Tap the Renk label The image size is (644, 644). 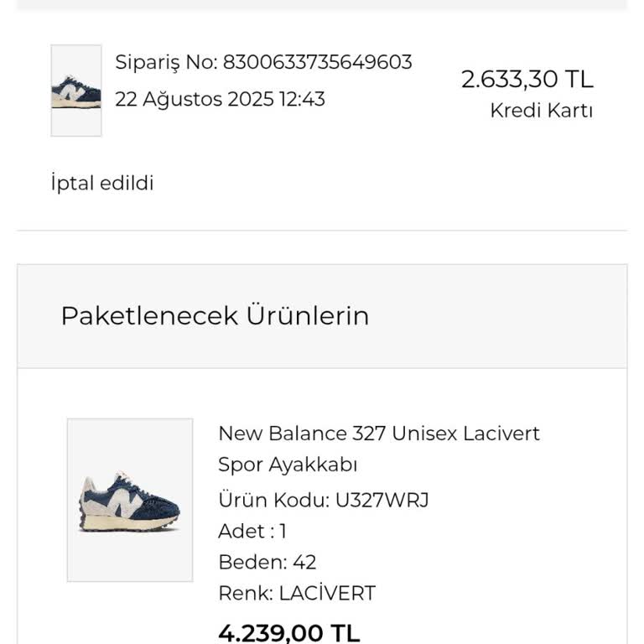(245, 594)
